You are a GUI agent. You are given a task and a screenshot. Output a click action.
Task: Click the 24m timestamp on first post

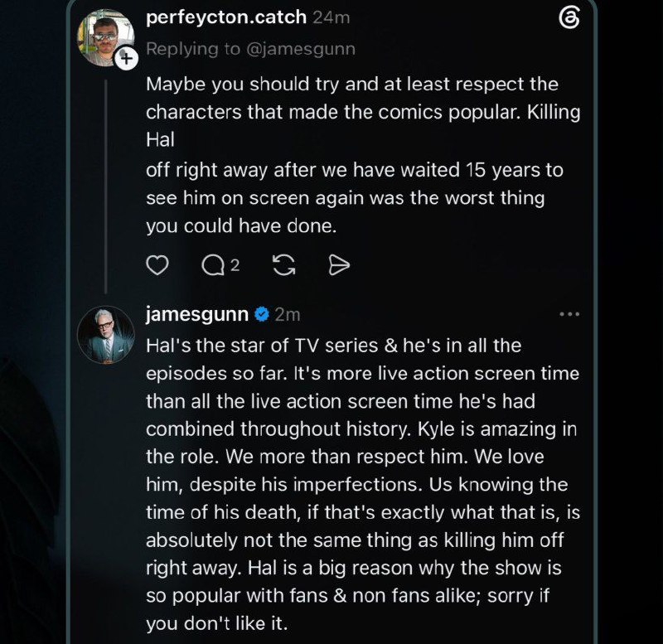(331, 17)
